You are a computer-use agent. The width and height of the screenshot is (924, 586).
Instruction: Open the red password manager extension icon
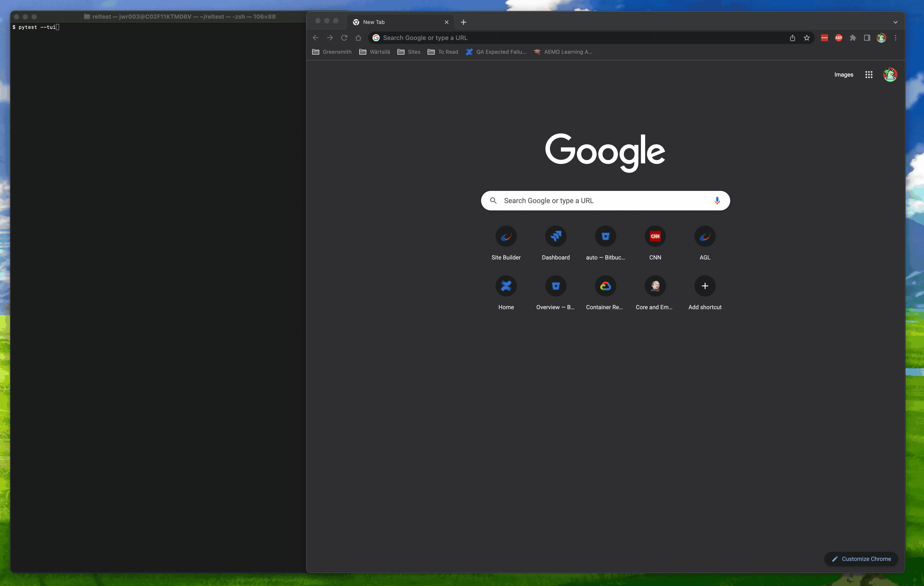point(824,38)
